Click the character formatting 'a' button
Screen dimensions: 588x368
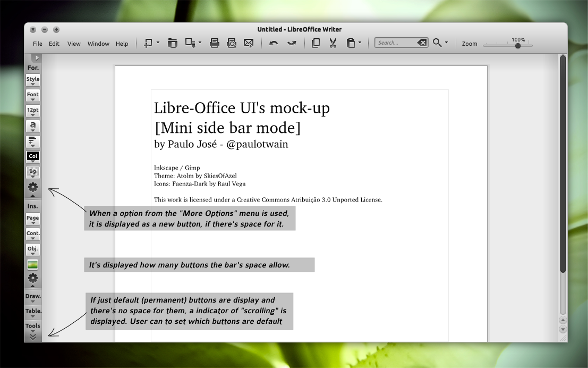click(32, 126)
